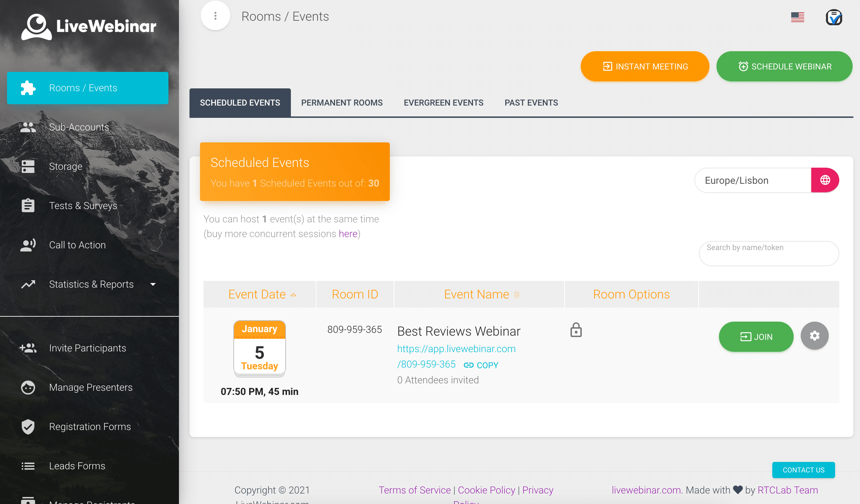Click the search by name/token field
The height and width of the screenshot is (504, 860).
[768, 253]
